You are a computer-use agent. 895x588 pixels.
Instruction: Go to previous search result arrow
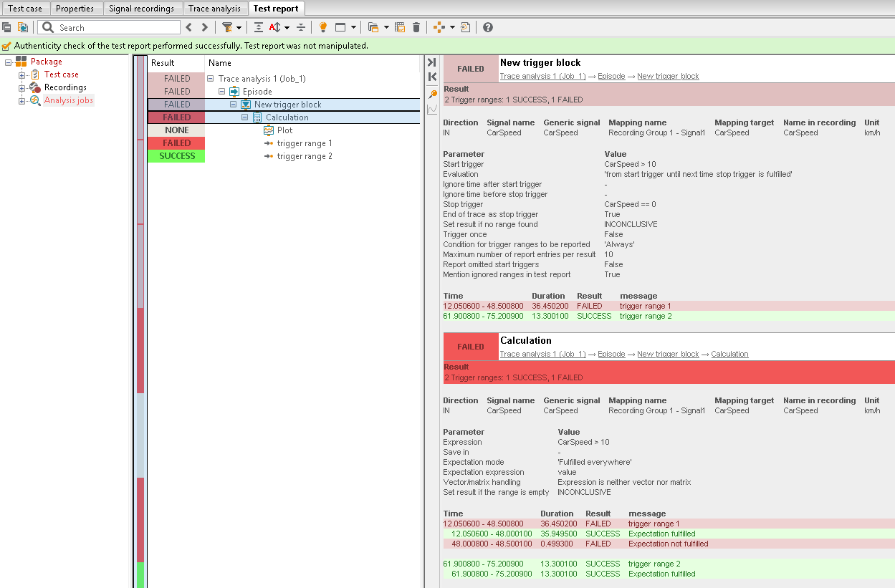click(x=189, y=27)
